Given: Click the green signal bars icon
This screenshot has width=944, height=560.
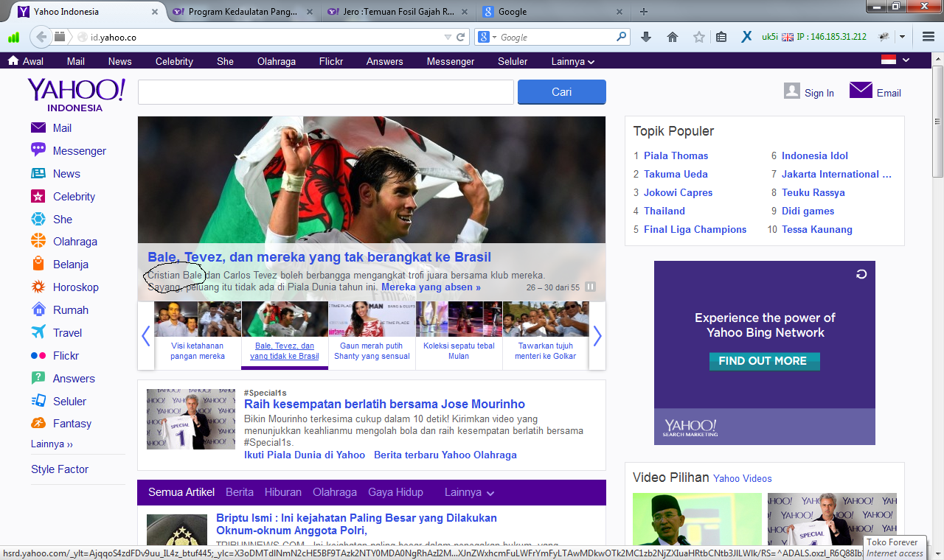Looking at the screenshot, I should click(x=14, y=37).
